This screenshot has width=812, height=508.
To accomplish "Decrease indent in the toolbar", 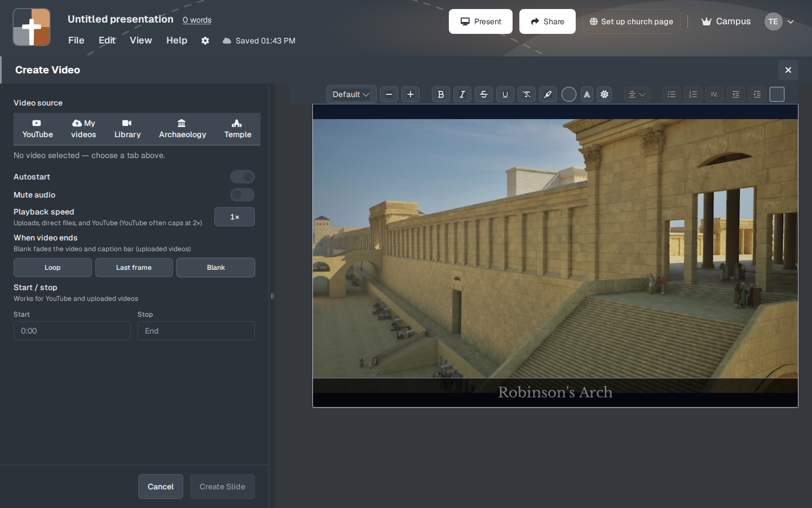I will [x=736, y=94].
